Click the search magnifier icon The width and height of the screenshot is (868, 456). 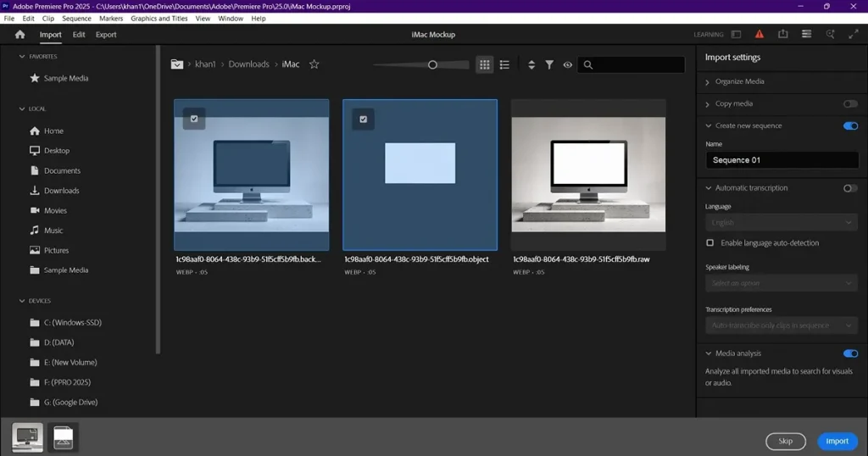(588, 64)
